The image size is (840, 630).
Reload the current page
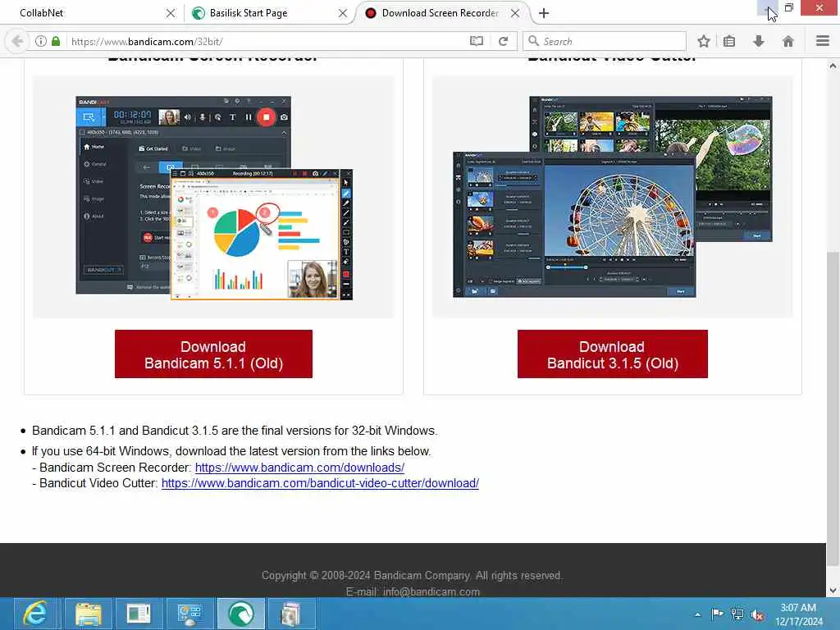[x=503, y=41]
